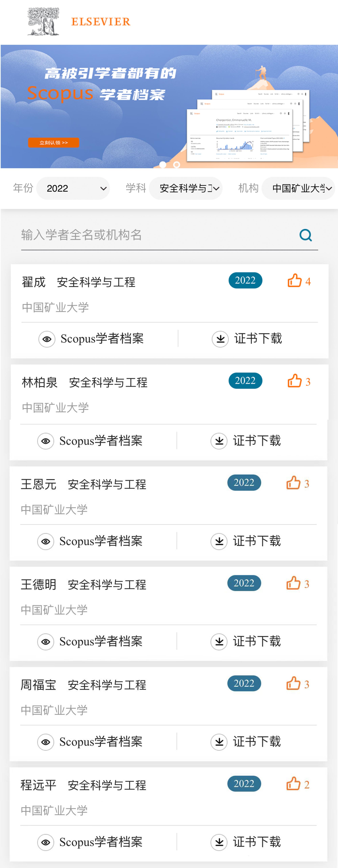
Task: Expand the 学科 subject dropdown
Action: click(x=186, y=188)
